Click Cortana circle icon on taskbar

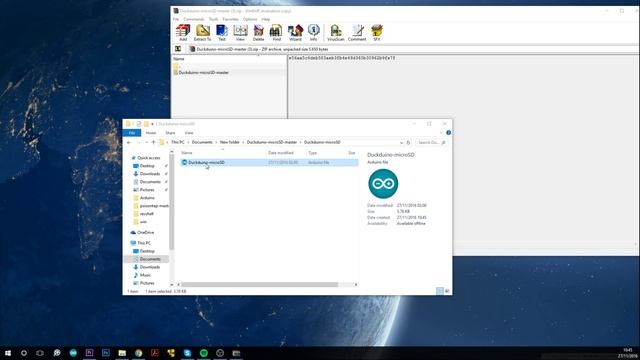(24, 353)
